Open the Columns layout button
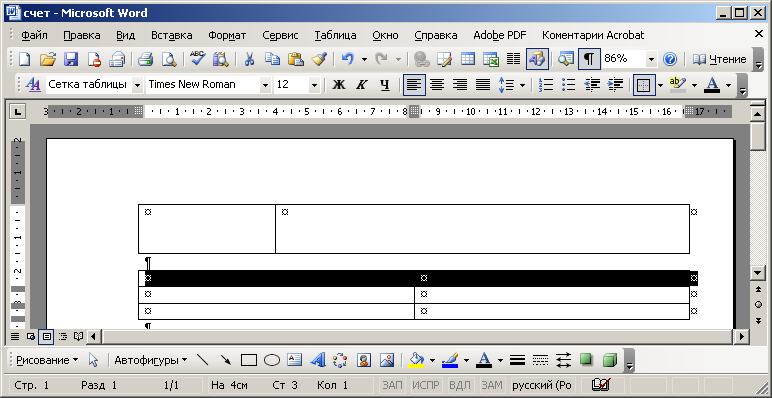This screenshot has width=772, height=398. coord(514,59)
